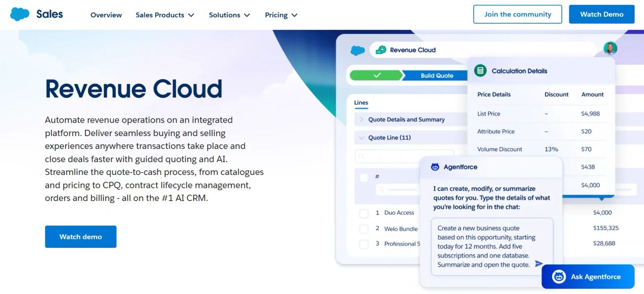Screen dimensions: 644x294
Task: Click the Watch Demo header button
Action: [x=602, y=14]
